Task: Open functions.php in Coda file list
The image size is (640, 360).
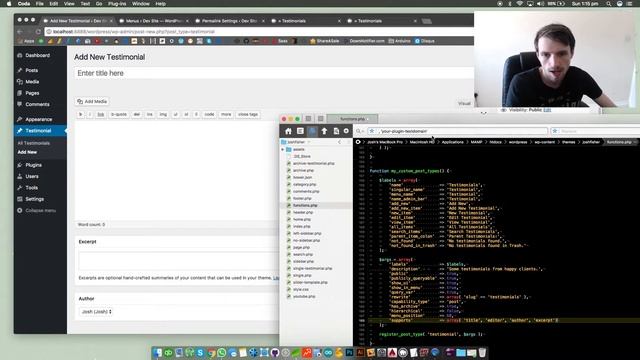Action: (305, 205)
